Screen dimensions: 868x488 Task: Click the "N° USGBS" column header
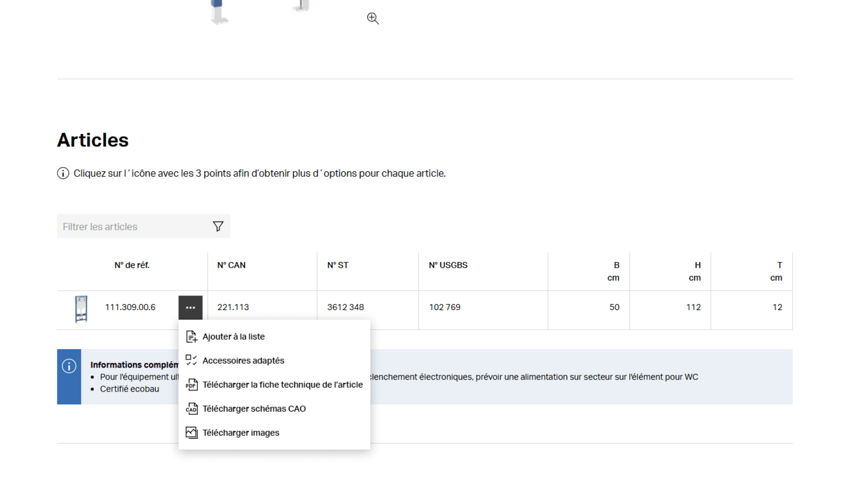click(448, 265)
